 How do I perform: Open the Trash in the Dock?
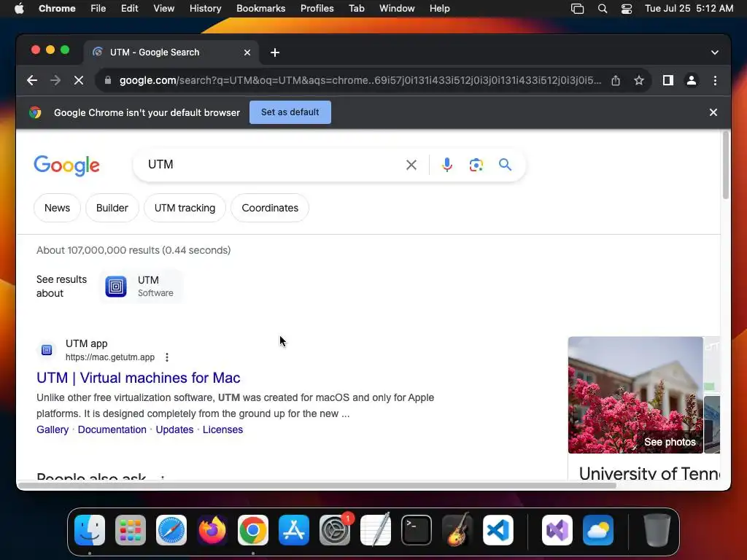pyautogui.click(x=657, y=530)
